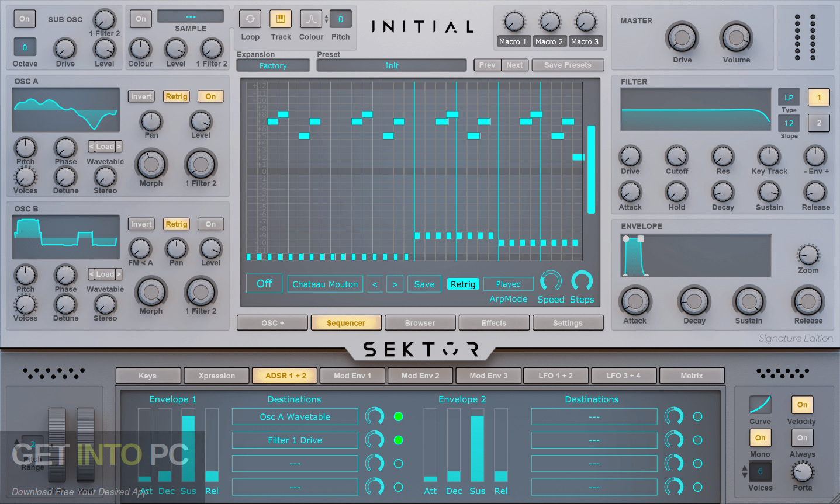Open the Effects tab
Image resolution: width=840 pixels, height=504 pixels.
(494, 322)
